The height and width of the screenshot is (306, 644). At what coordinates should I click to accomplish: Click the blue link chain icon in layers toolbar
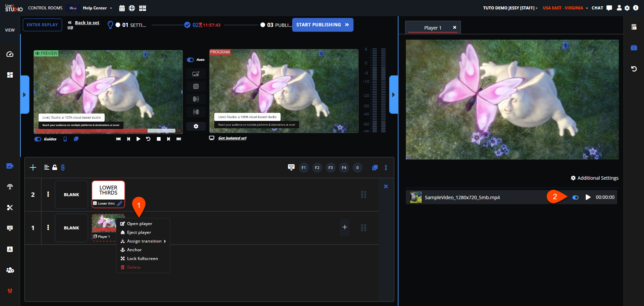click(x=63, y=167)
